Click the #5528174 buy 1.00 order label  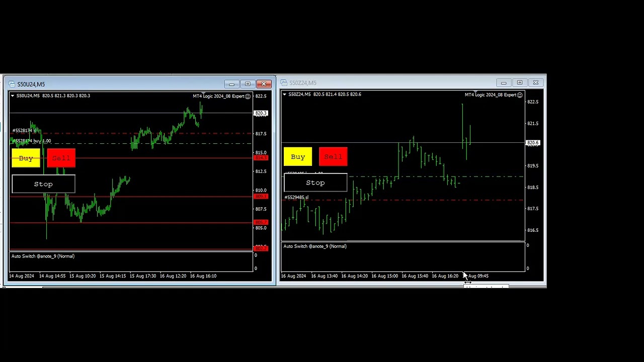point(31,141)
